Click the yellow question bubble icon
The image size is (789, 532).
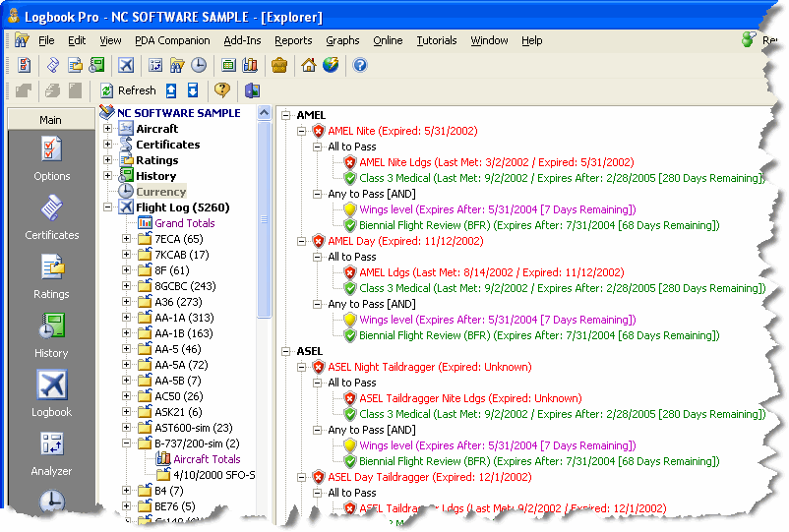tap(222, 90)
